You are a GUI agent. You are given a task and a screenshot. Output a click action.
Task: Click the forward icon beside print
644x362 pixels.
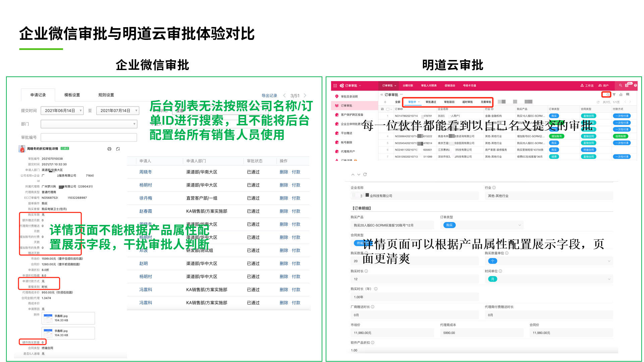tap(118, 149)
